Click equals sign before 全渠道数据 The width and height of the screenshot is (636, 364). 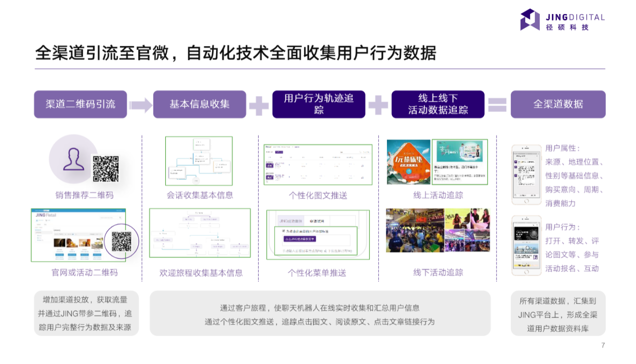497,105
